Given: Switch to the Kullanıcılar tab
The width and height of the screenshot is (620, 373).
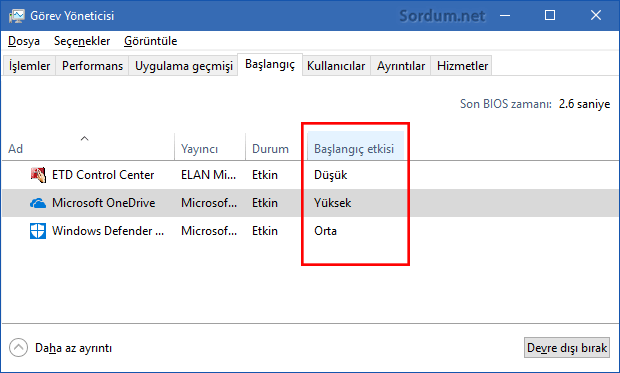Looking at the screenshot, I should click(336, 66).
